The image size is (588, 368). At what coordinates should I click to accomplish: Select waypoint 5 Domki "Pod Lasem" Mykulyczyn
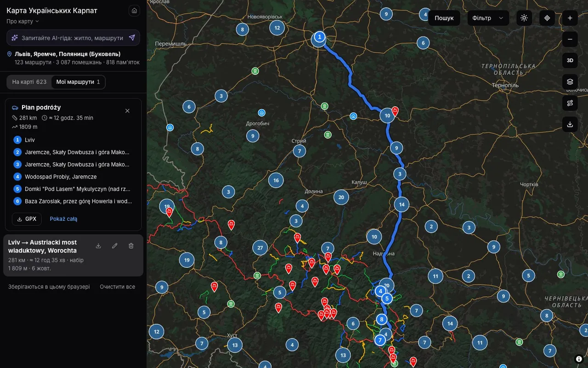pos(73,189)
